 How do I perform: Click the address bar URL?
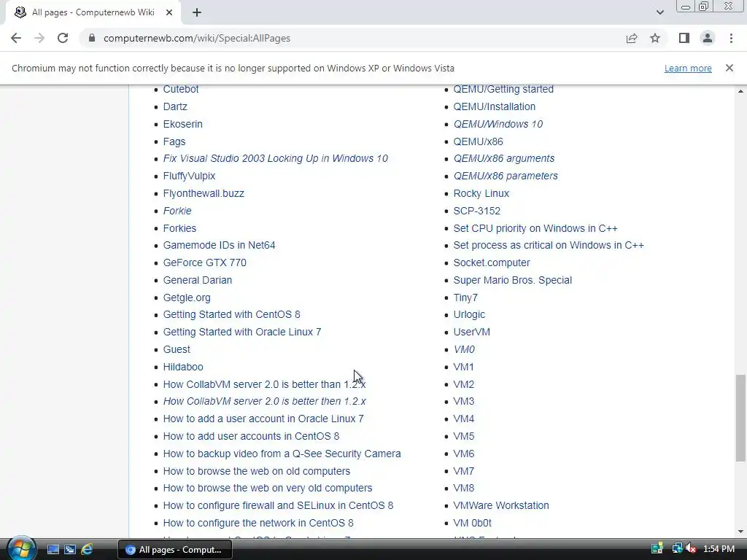(197, 38)
